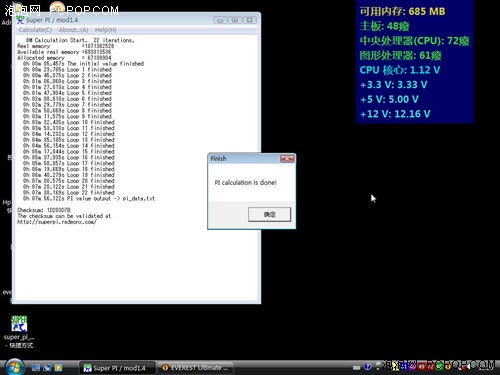Click the keyboard tray icon
Screen dimensions: 500x375
357,367
